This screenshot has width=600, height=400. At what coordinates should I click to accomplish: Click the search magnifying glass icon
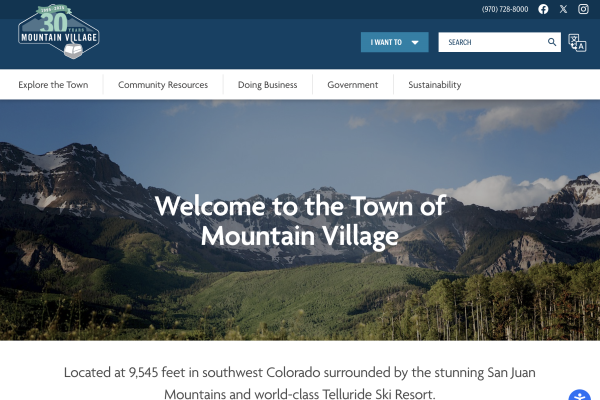[x=552, y=42]
